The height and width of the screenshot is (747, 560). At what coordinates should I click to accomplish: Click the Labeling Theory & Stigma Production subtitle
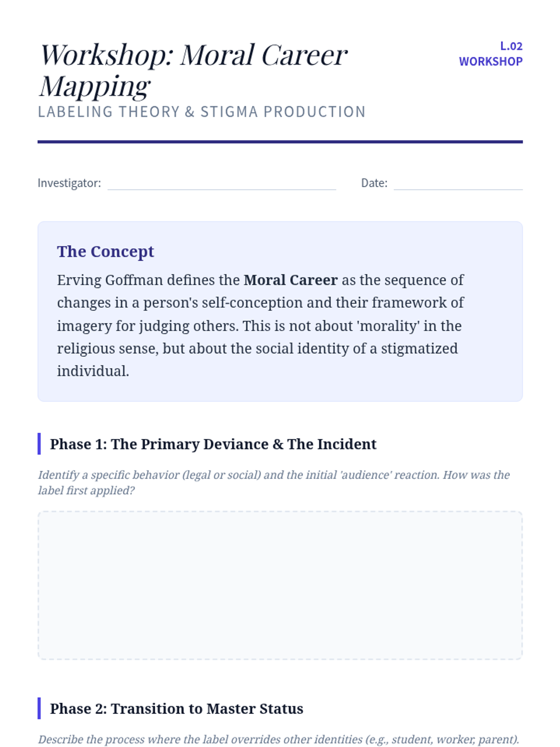tap(202, 112)
